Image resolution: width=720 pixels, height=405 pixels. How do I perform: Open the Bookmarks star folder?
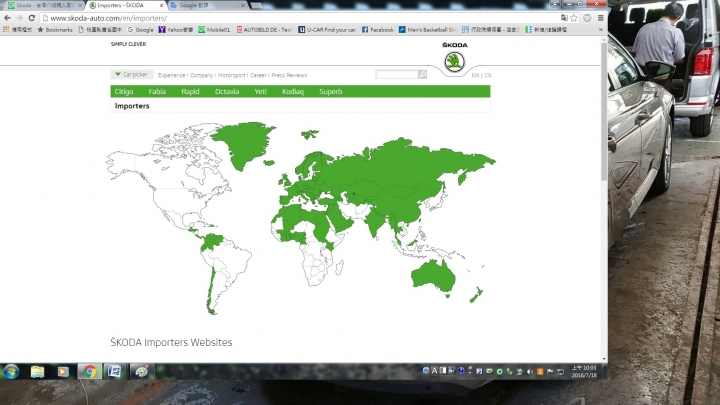55,29
